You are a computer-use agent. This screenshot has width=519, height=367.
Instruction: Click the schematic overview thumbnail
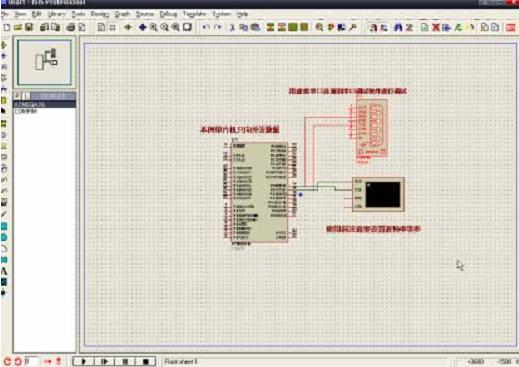tap(44, 62)
